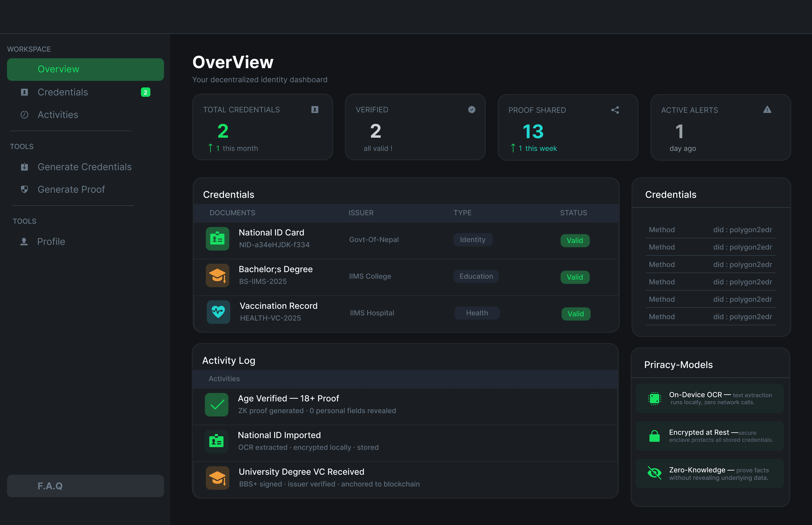Click the DOCUMENTS column header
The height and width of the screenshot is (525, 812).
(x=232, y=213)
